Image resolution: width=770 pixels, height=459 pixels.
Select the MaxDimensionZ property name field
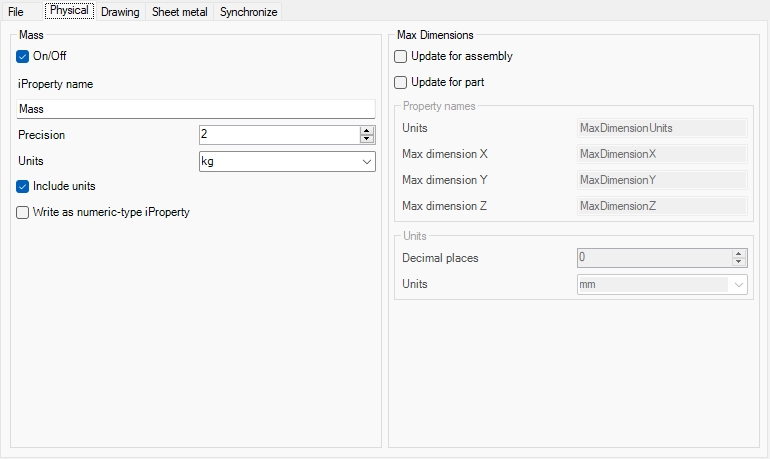(662, 206)
